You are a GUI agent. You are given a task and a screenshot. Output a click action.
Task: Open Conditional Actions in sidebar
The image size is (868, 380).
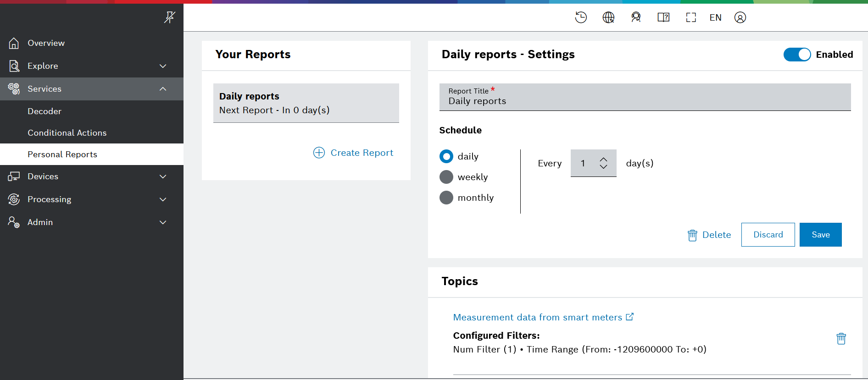point(67,133)
